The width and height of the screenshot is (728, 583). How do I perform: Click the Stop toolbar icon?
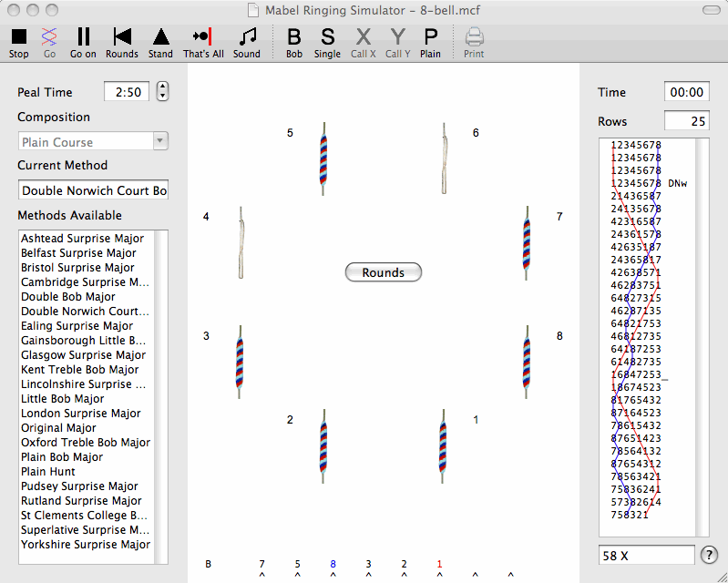click(19, 36)
